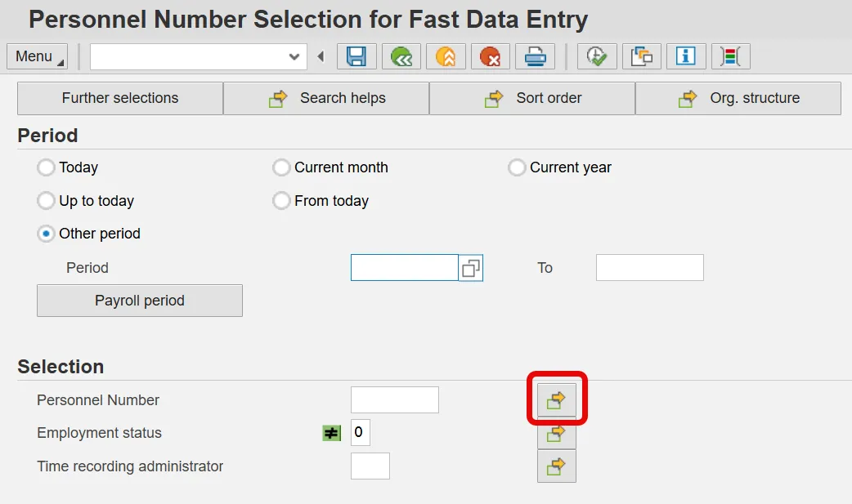Choose the Current year radio button
This screenshot has width=852, height=504.
pyautogui.click(x=517, y=167)
